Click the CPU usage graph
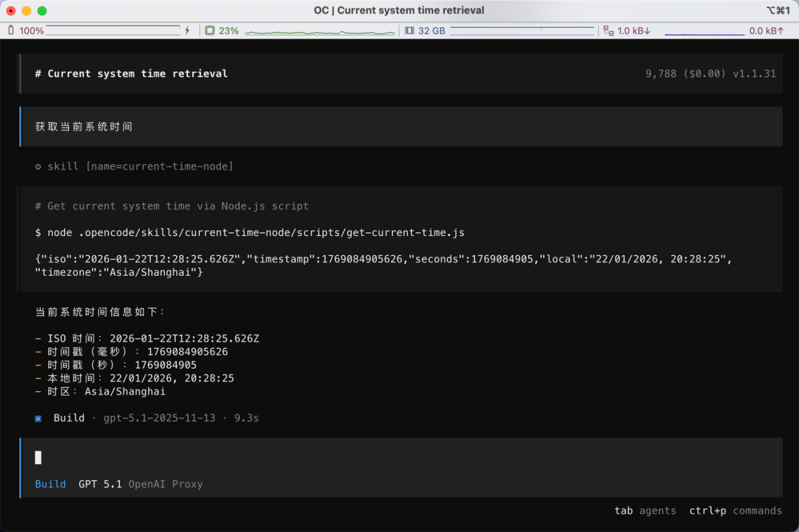 (320, 31)
